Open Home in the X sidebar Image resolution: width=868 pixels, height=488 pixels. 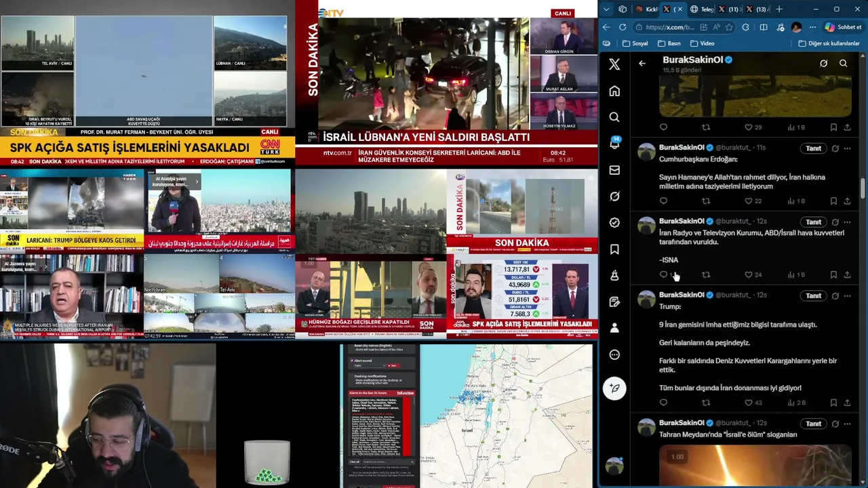pyautogui.click(x=614, y=91)
